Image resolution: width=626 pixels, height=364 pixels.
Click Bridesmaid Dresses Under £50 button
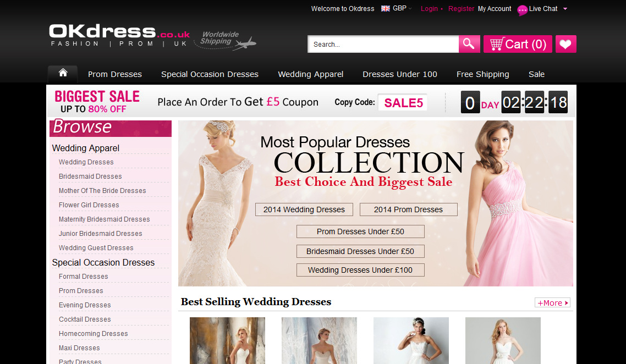pos(360,251)
